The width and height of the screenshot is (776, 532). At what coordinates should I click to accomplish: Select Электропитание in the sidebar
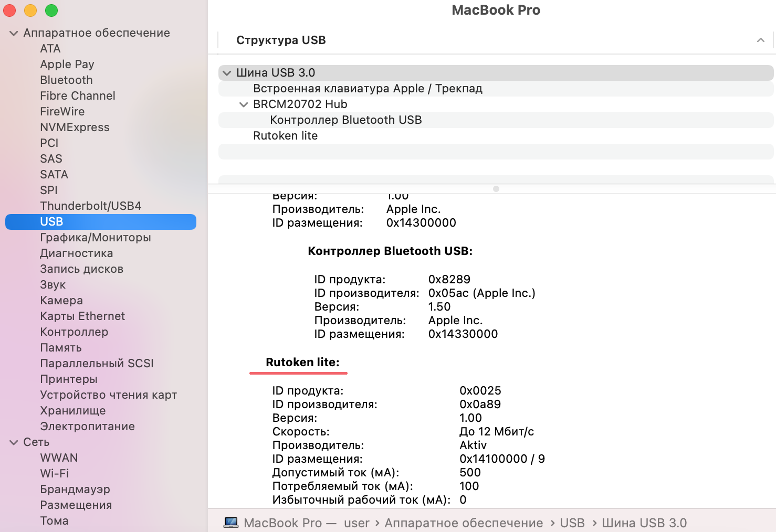[87, 427]
